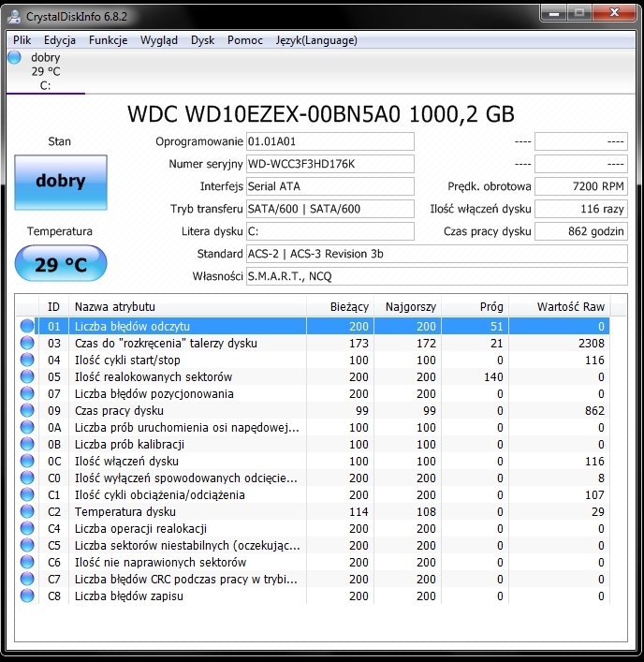Click threshold value 140 in attribute 05 row
The image size is (644, 662).
493,377
